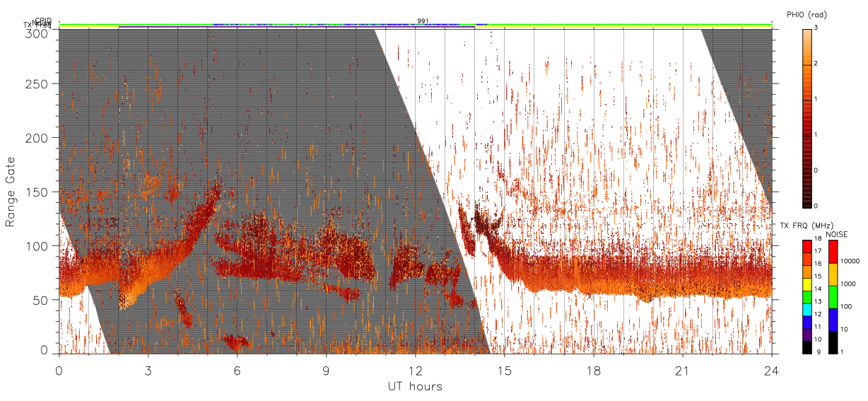868x401 pixels.
Task: Click the green frequency strip above the plot
Action: click(x=415, y=24)
